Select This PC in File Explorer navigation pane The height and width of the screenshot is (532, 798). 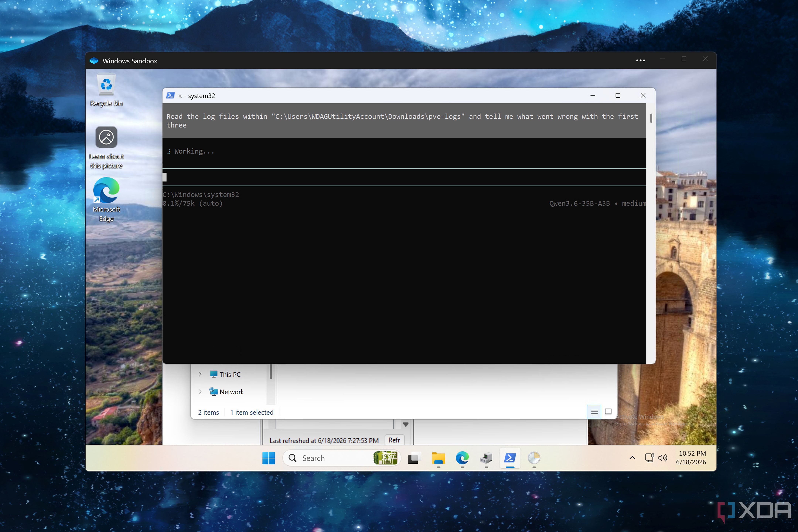click(x=225, y=374)
